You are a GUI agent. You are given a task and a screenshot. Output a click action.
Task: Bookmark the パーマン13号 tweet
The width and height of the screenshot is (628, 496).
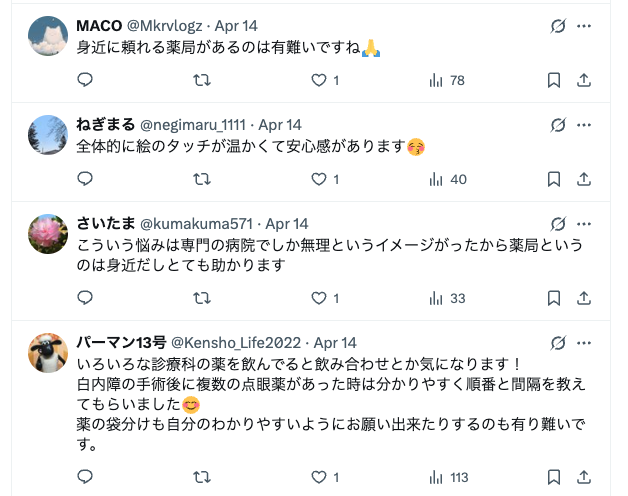554,477
